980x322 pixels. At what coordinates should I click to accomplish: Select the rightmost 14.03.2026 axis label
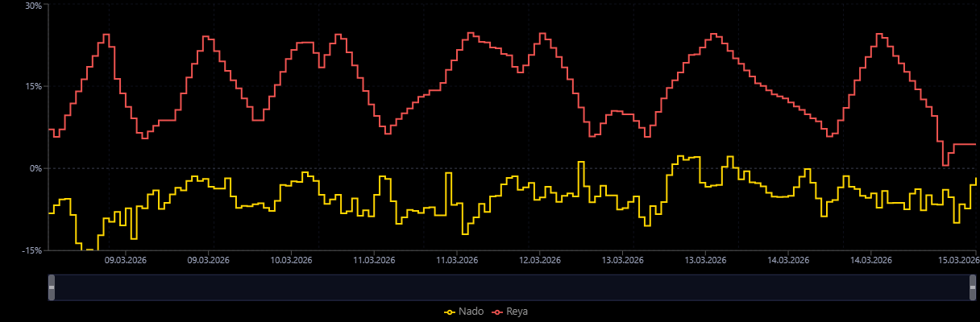pyautogui.click(x=871, y=260)
